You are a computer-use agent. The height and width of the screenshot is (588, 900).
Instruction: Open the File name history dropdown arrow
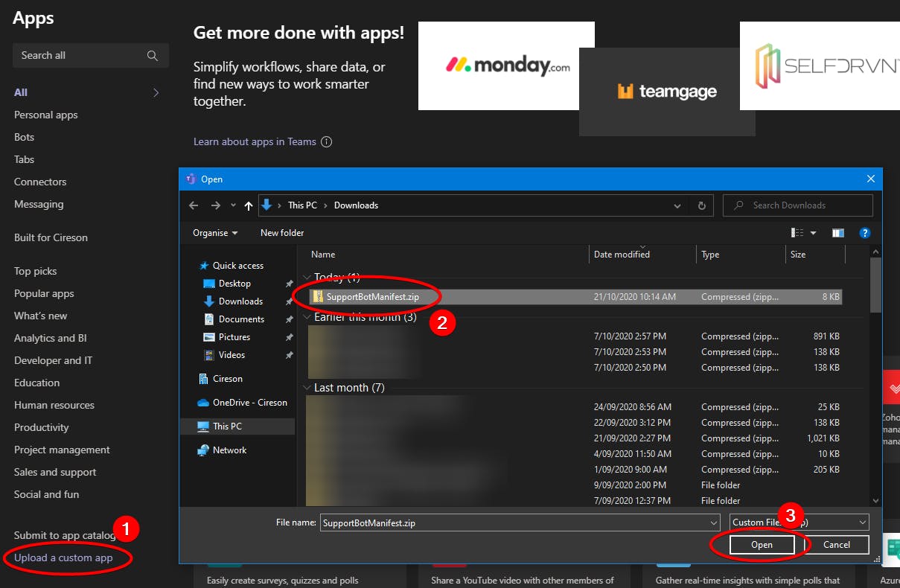pos(714,523)
